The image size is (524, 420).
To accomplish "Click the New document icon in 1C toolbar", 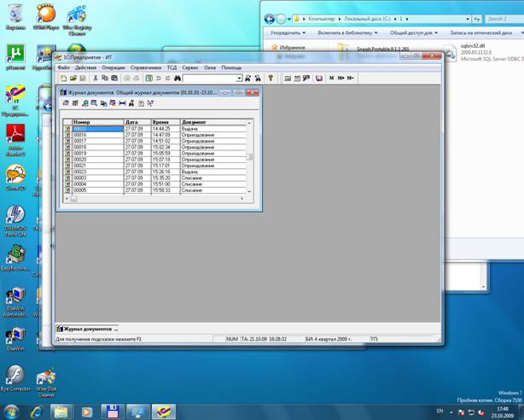I will (63, 79).
